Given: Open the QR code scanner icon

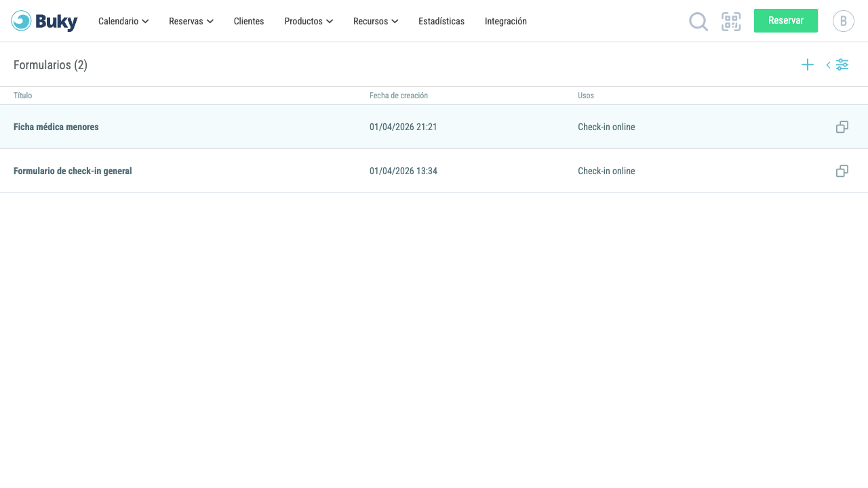Looking at the screenshot, I should click(x=731, y=22).
